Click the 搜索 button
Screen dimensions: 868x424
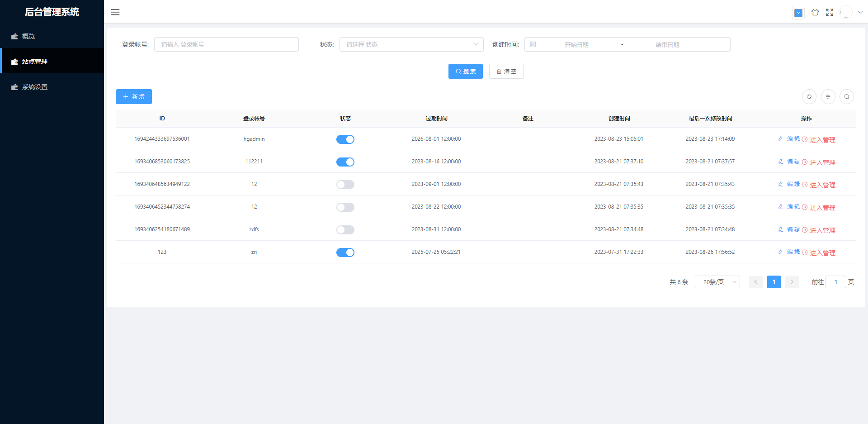pyautogui.click(x=465, y=71)
